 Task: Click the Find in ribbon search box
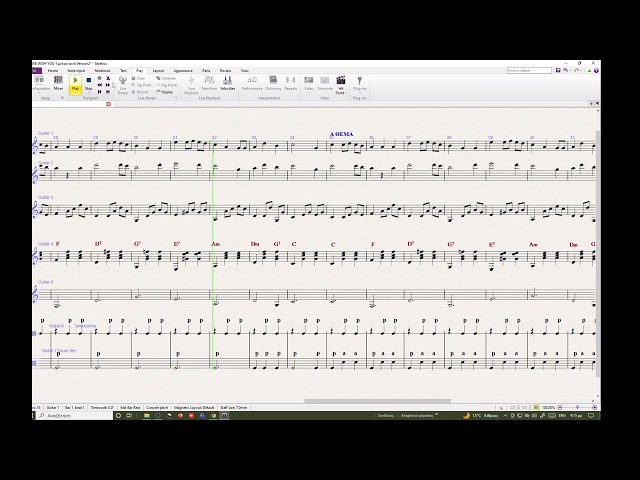[529, 71]
